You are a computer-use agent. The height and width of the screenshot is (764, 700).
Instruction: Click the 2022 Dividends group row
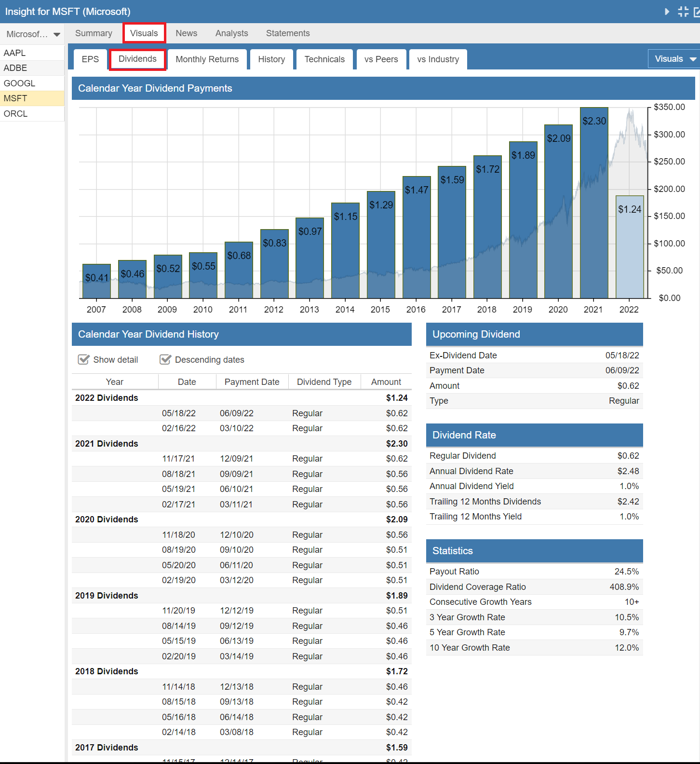[x=242, y=398]
